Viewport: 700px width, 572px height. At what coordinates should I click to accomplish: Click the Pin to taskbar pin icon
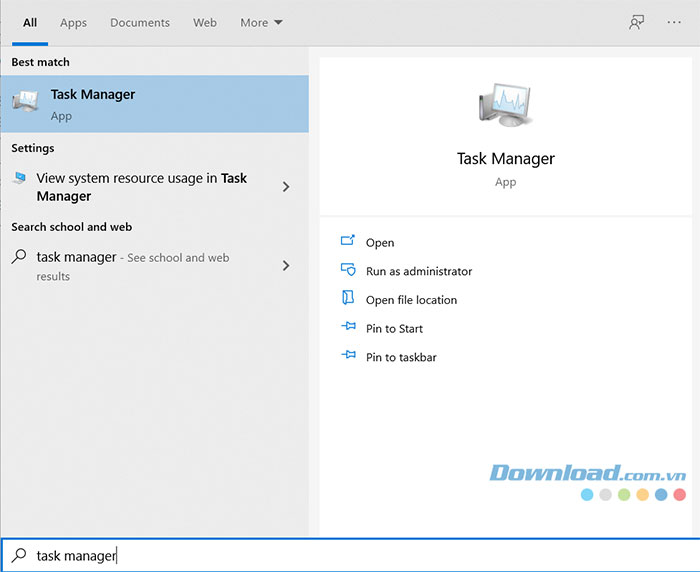tap(348, 356)
